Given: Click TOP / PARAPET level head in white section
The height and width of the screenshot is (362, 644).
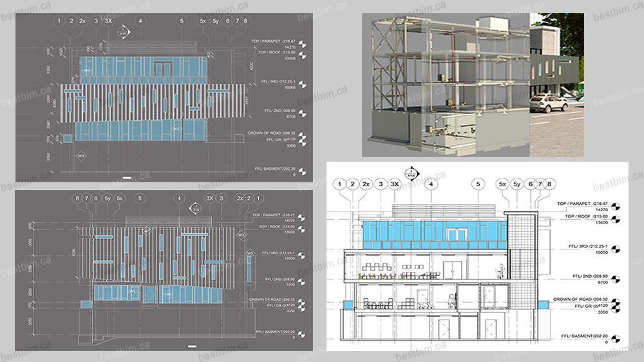Looking at the screenshot, I should [x=615, y=206].
